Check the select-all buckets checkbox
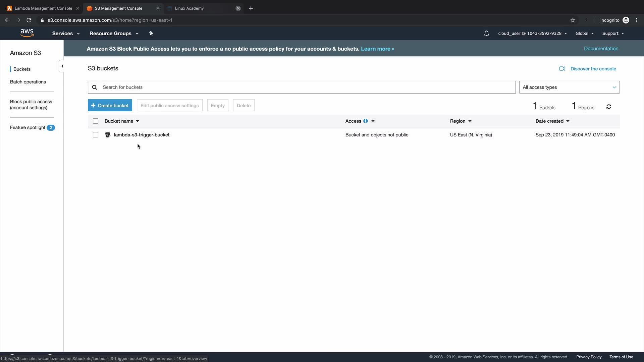This screenshot has height=362, width=644. pos(96,121)
